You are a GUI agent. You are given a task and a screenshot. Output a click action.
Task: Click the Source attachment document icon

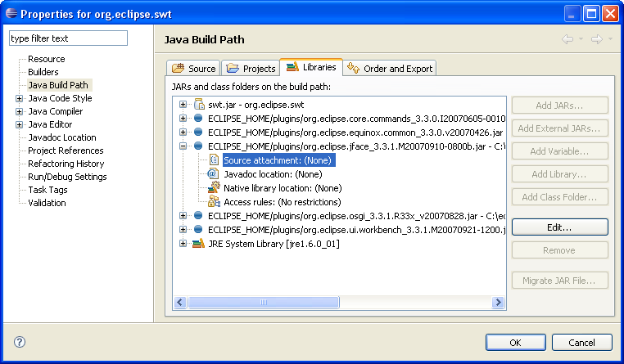click(214, 160)
